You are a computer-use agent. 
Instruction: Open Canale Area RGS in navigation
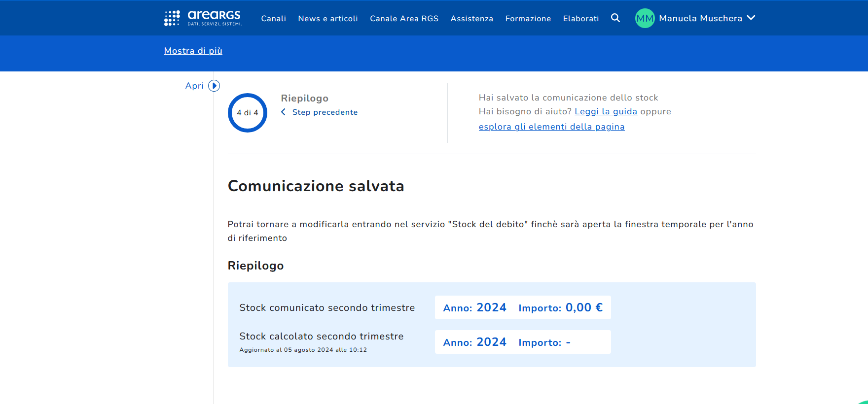click(404, 19)
